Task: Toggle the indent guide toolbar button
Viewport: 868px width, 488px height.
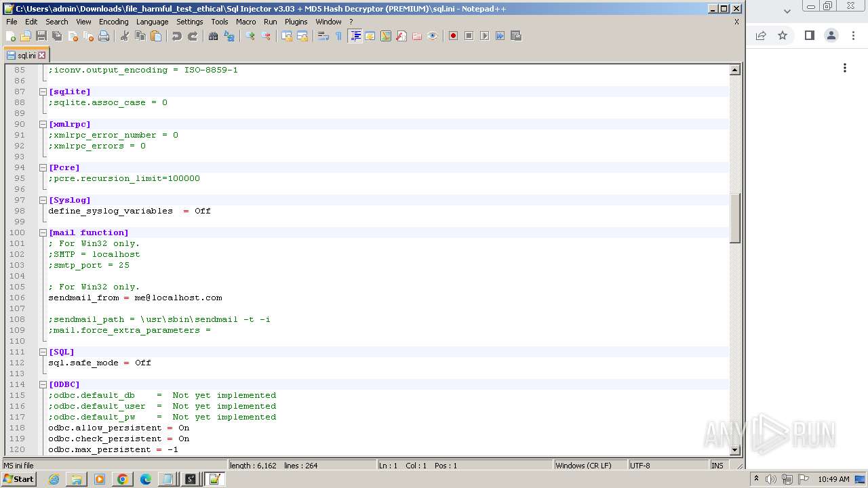Action: tap(355, 36)
